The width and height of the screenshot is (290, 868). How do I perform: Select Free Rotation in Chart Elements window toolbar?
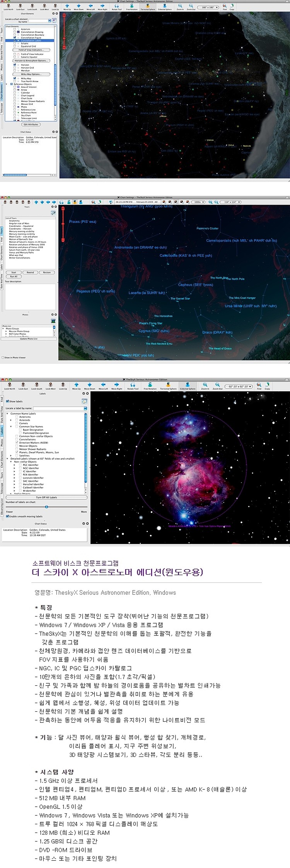(x=132, y=7)
